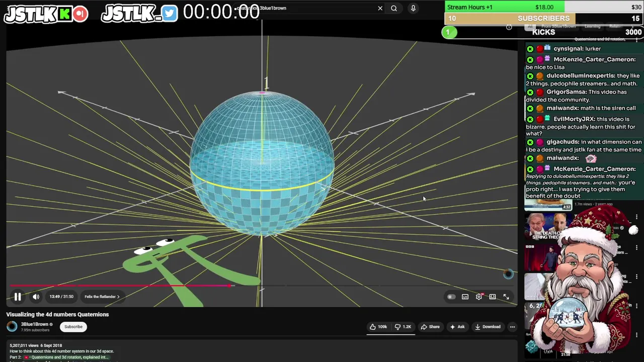Click the green Kick 'K' icon in the overlay
The image size is (644, 362).
click(64, 14)
